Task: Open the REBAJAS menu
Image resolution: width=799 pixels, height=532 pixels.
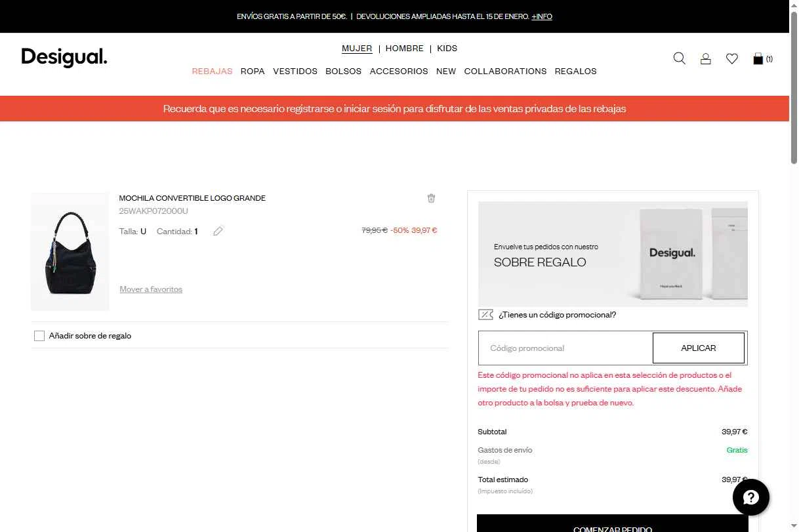Action: click(x=212, y=72)
